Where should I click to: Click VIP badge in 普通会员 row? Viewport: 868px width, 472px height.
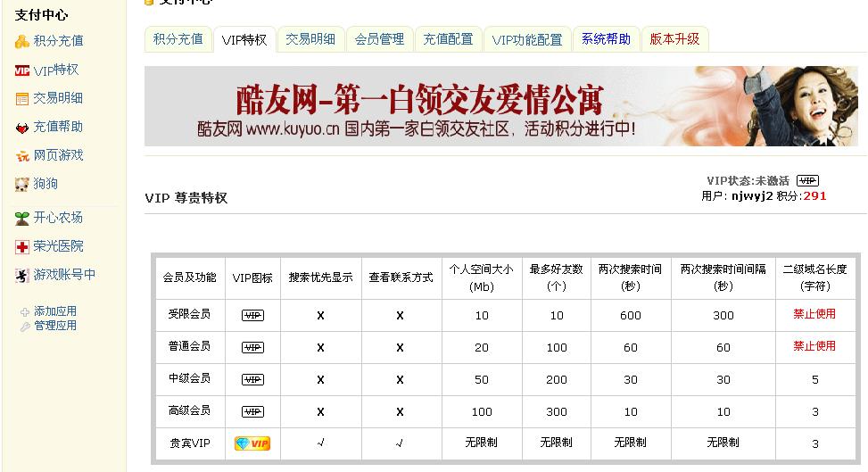(x=253, y=347)
